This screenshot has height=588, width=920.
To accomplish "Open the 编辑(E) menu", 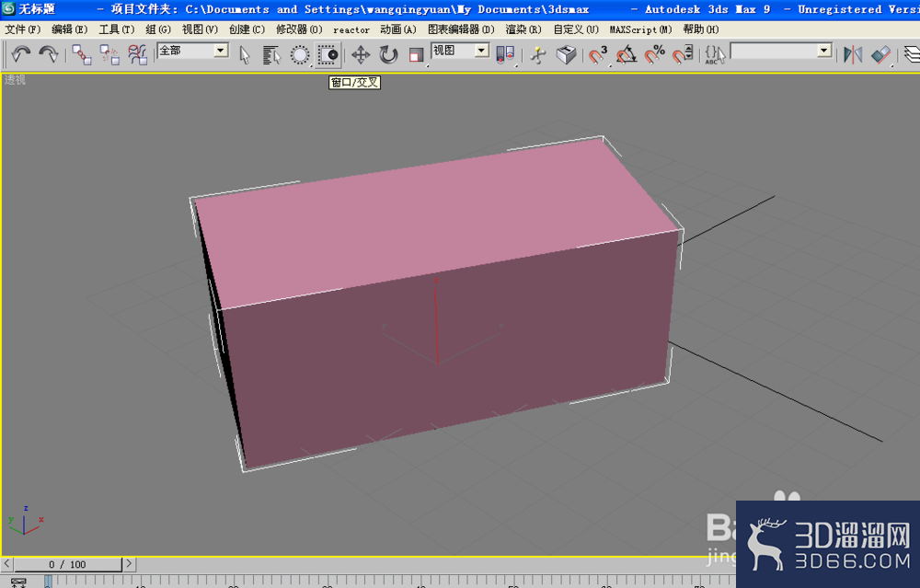I will (69, 29).
